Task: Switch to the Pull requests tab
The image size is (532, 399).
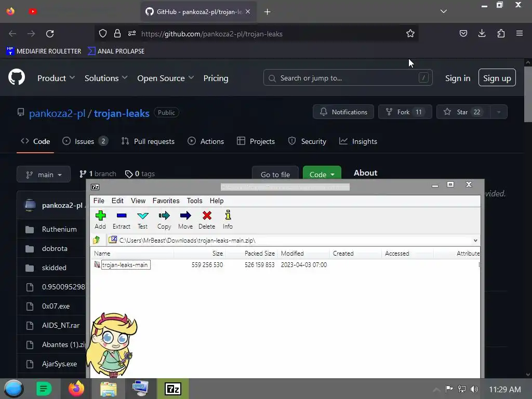Action: (x=148, y=141)
